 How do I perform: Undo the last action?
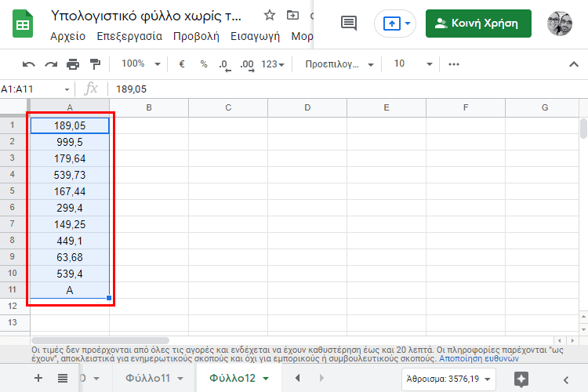28,64
